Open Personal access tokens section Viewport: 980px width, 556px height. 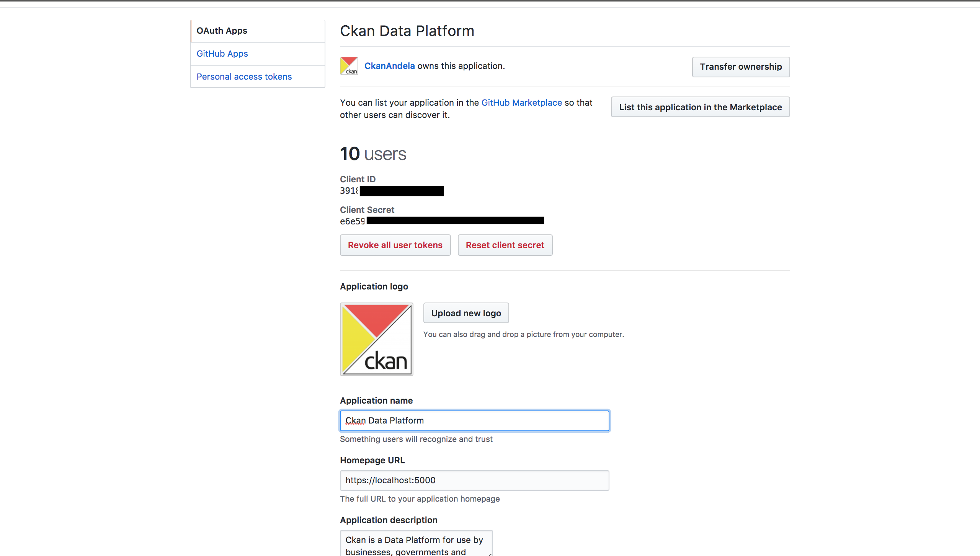tap(244, 77)
